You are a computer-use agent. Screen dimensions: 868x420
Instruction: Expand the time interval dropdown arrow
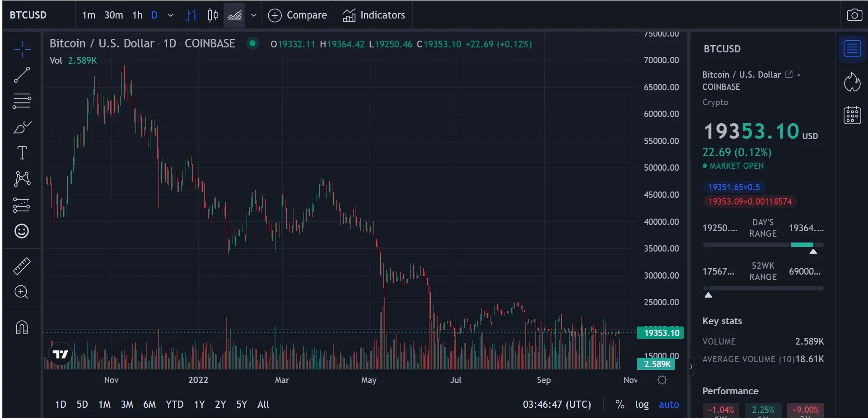point(171,15)
